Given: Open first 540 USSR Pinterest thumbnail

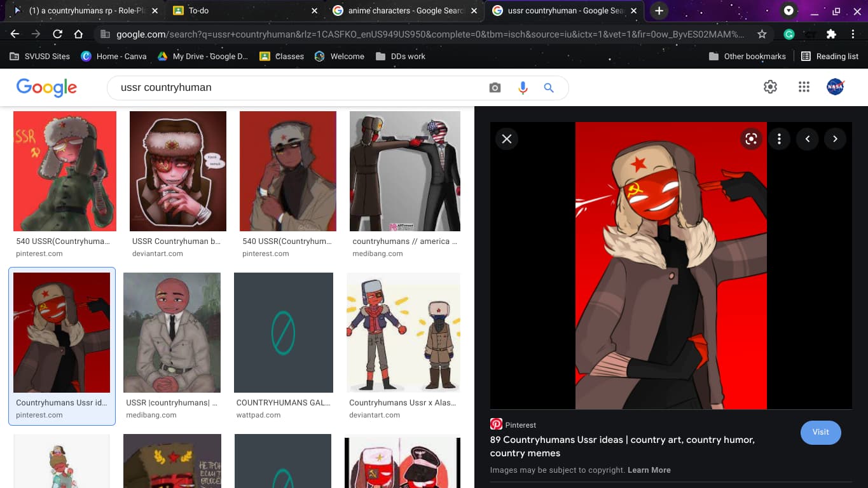Looking at the screenshot, I should click(65, 172).
